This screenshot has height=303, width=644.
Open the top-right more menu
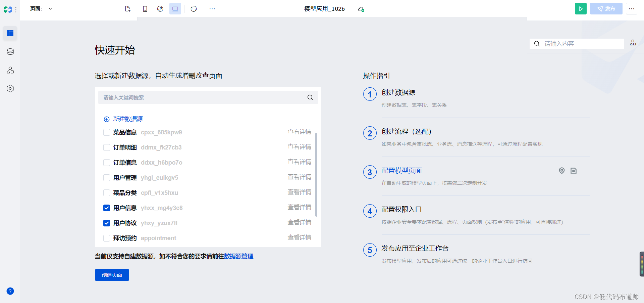[x=632, y=9]
